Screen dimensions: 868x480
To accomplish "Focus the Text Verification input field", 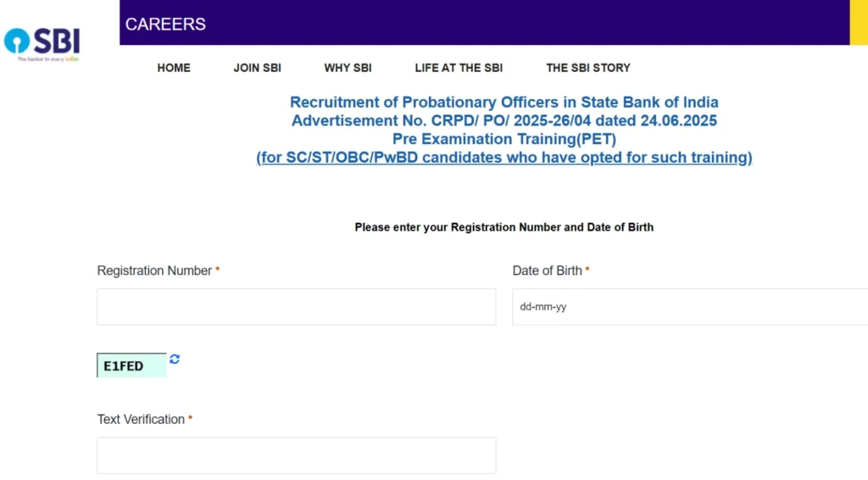I will 296,455.
